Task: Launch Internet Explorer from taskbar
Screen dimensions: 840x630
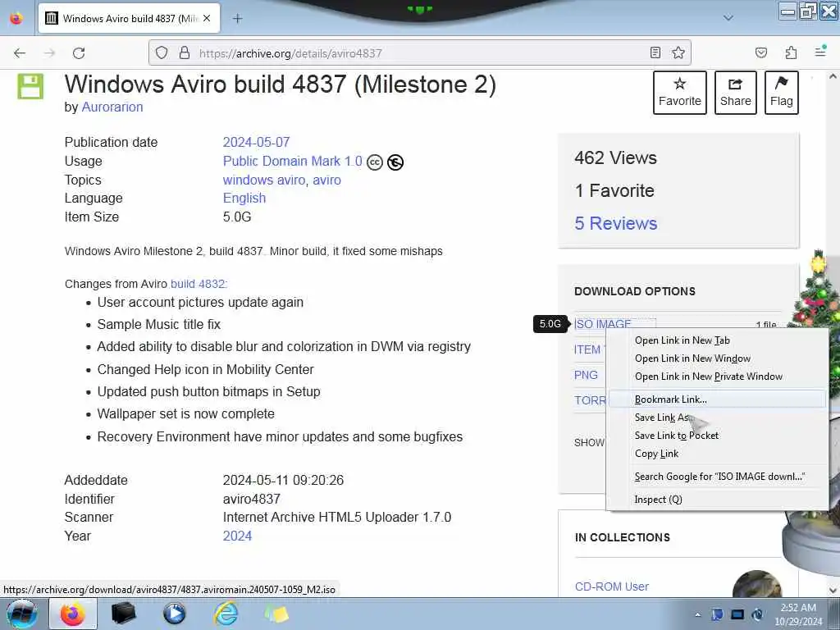Action: [226, 614]
